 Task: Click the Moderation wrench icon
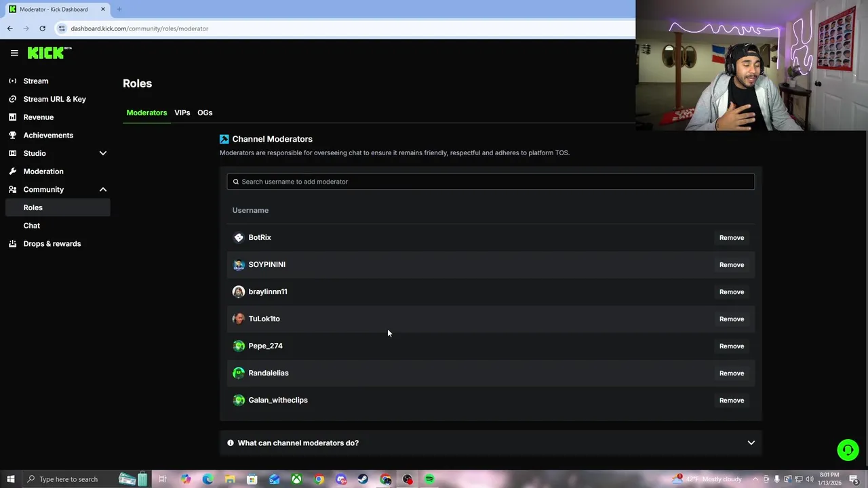coord(12,171)
